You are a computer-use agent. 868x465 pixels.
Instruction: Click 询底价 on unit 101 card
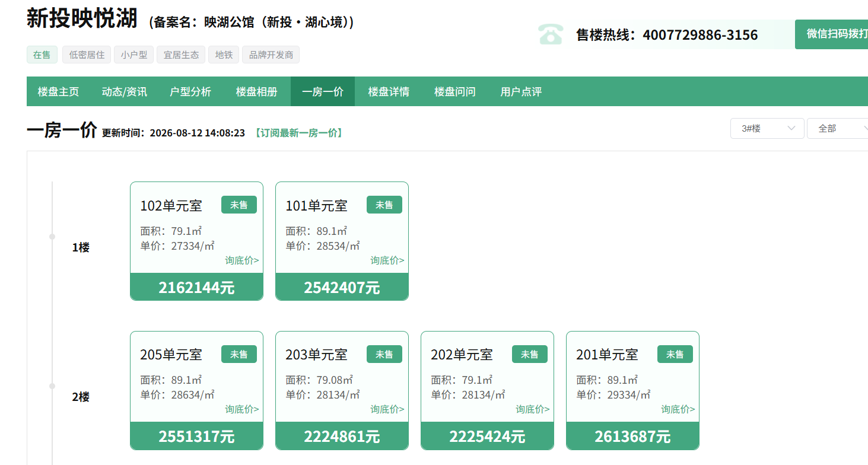coord(387,260)
